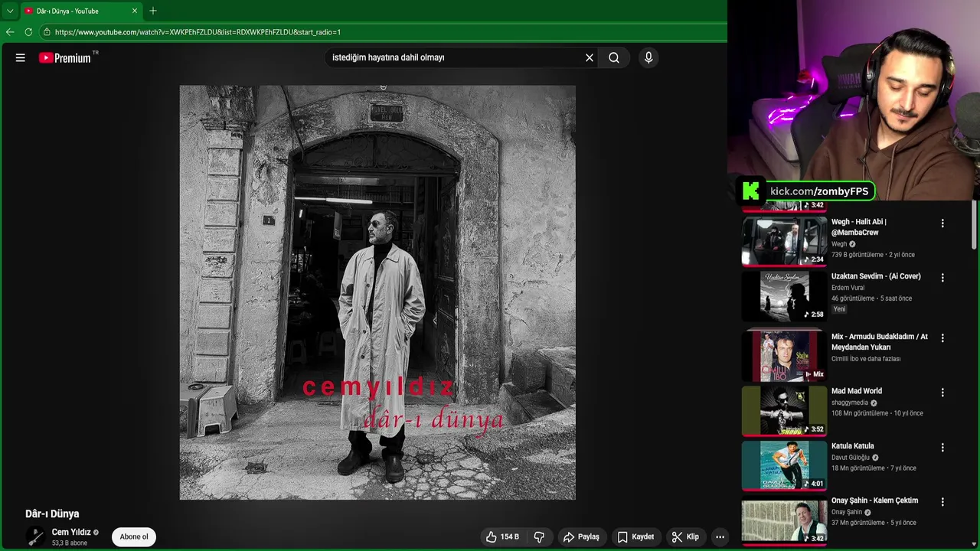Dislike the video with thumbs down
Image resolution: width=980 pixels, height=551 pixels.
[x=539, y=537]
